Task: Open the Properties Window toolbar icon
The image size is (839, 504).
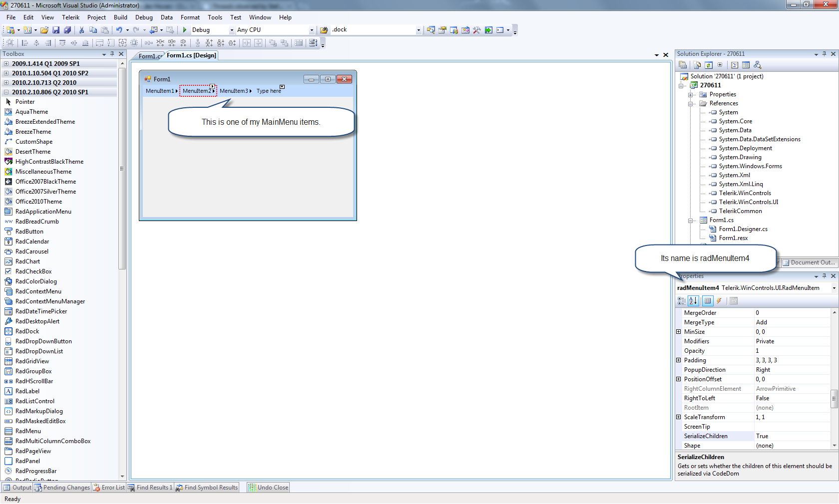Action: (x=442, y=30)
